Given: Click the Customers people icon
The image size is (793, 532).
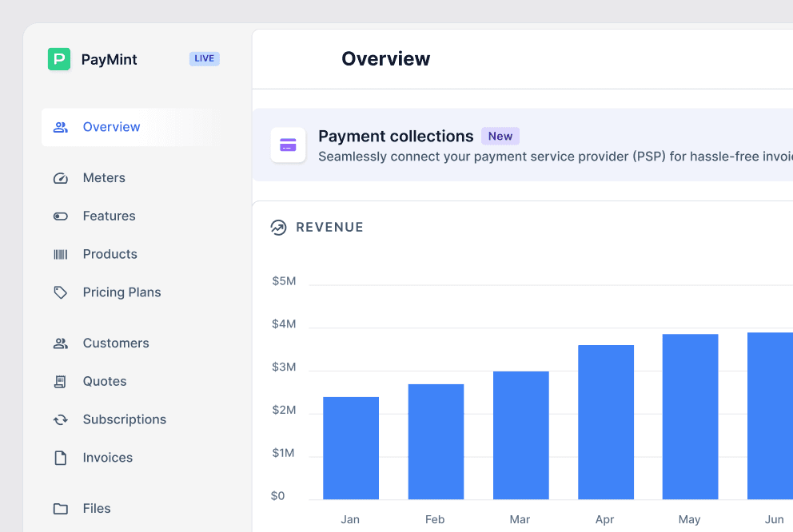Looking at the screenshot, I should tap(61, 343).
